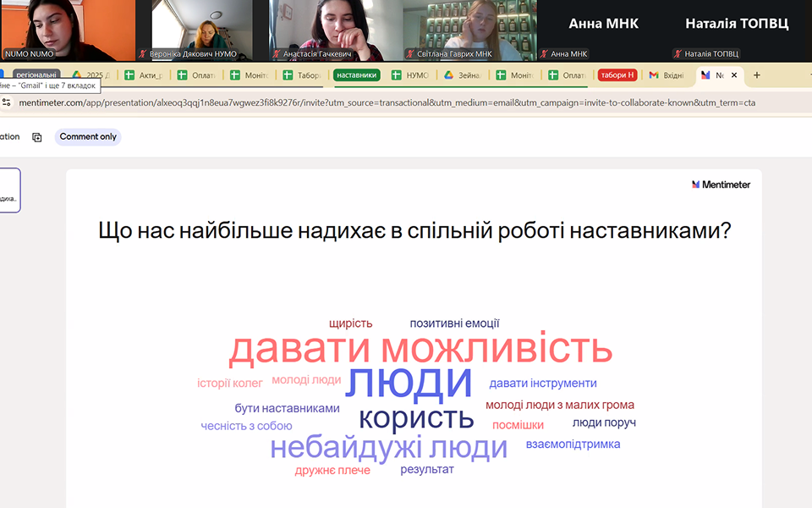Screen dimensions: 812x508
Task: Open the site information icon in address bar
Action: click(6, 102)
